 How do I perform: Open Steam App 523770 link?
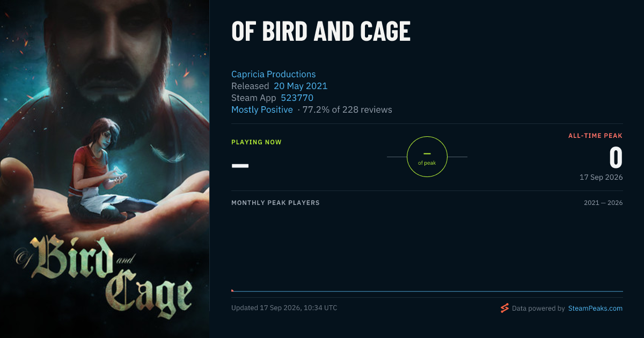pyautogui.click(x=297, y=98)
